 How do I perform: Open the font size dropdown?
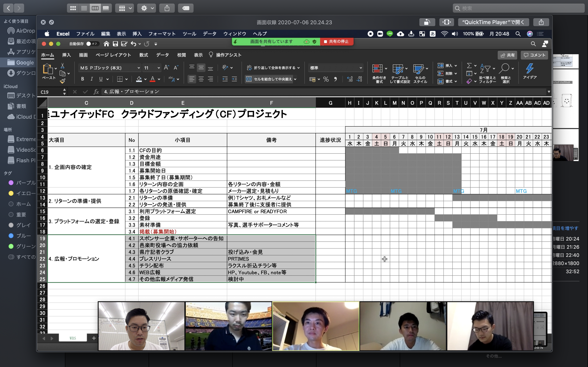click(158, 68)
